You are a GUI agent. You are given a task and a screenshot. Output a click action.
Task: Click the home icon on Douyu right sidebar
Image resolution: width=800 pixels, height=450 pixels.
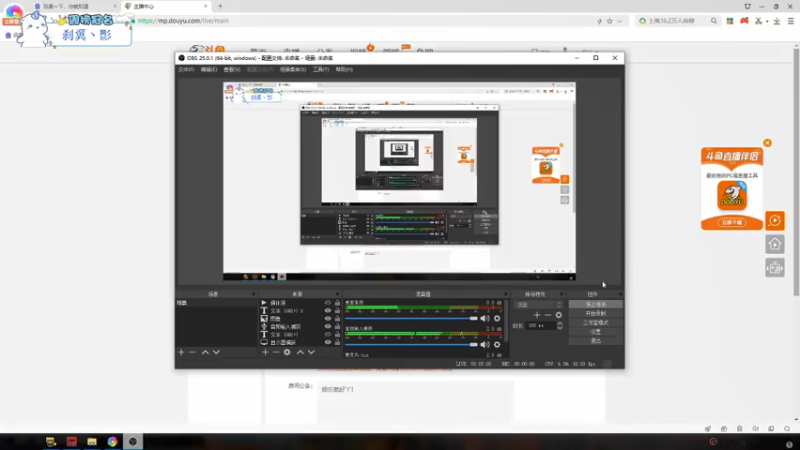point(774,244)
